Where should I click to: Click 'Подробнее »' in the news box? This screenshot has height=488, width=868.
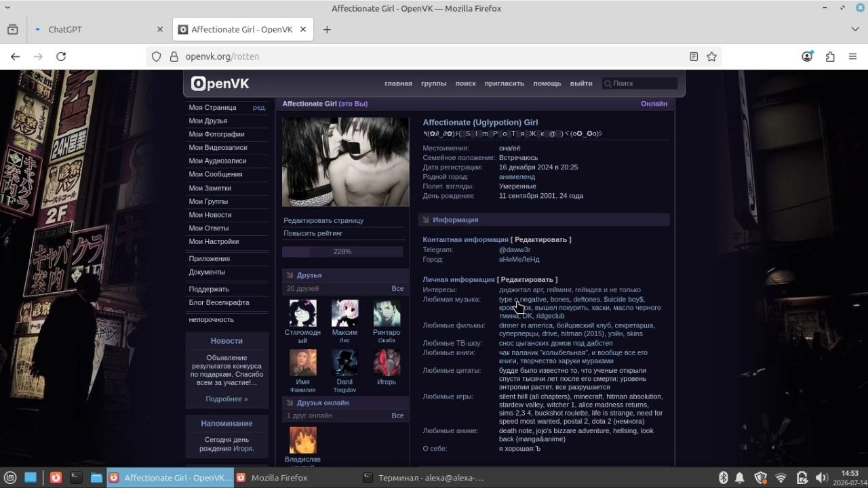[226, 399]
